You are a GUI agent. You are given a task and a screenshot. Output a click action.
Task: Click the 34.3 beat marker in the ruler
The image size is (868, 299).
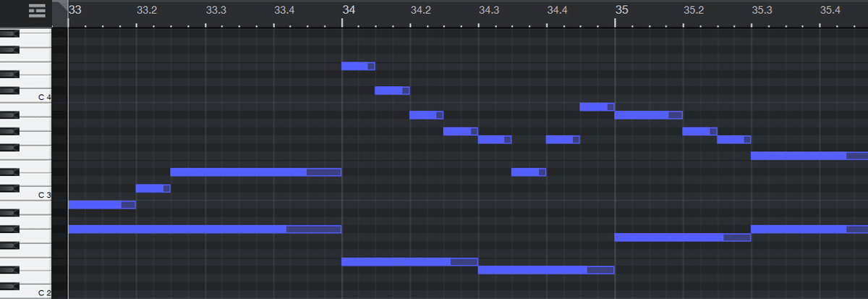tap(489, 10)
